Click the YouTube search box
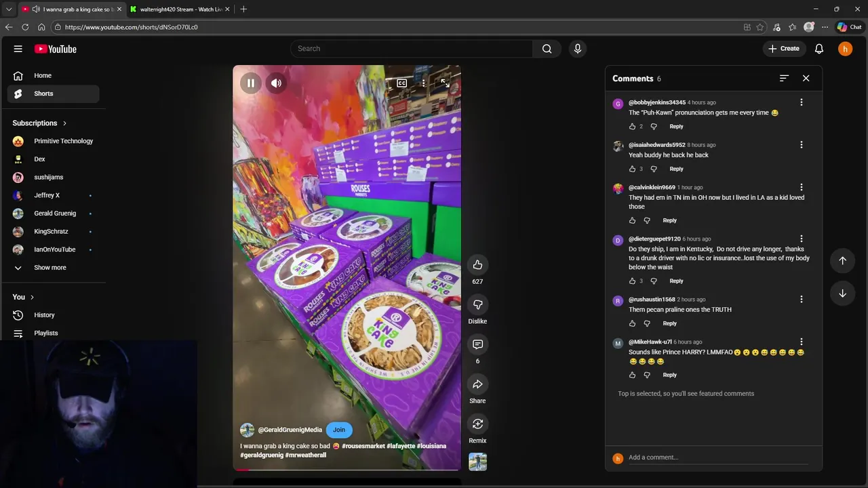This screenshot has height=488, width=868. click(x=412, y=49)
